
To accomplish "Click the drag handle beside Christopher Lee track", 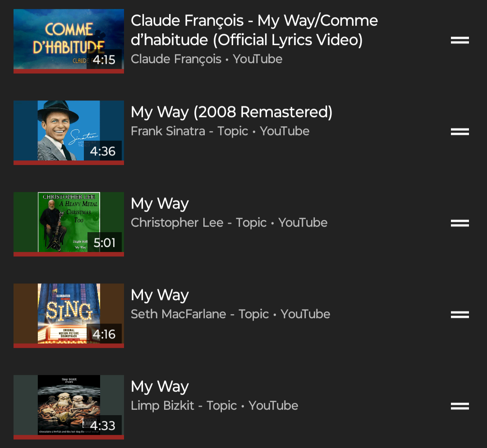I will [x=459, y=223].
